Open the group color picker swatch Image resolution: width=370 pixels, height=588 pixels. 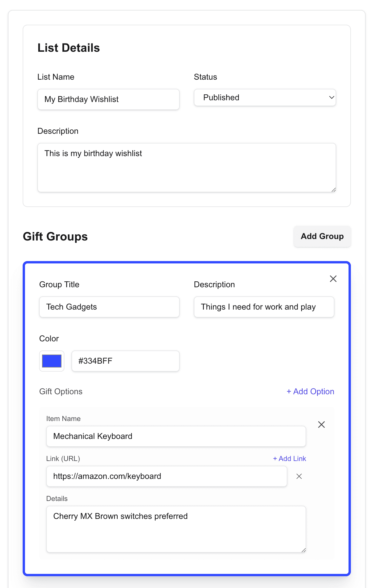coord(52,361)
